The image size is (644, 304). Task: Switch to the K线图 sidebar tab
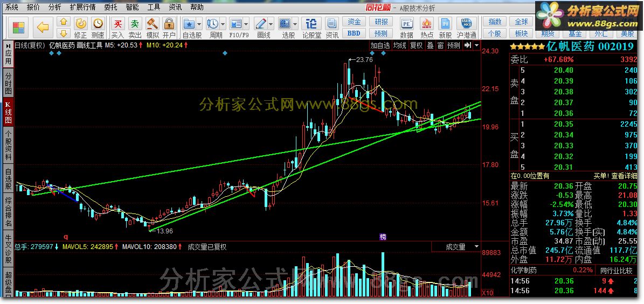pos(8,112)
